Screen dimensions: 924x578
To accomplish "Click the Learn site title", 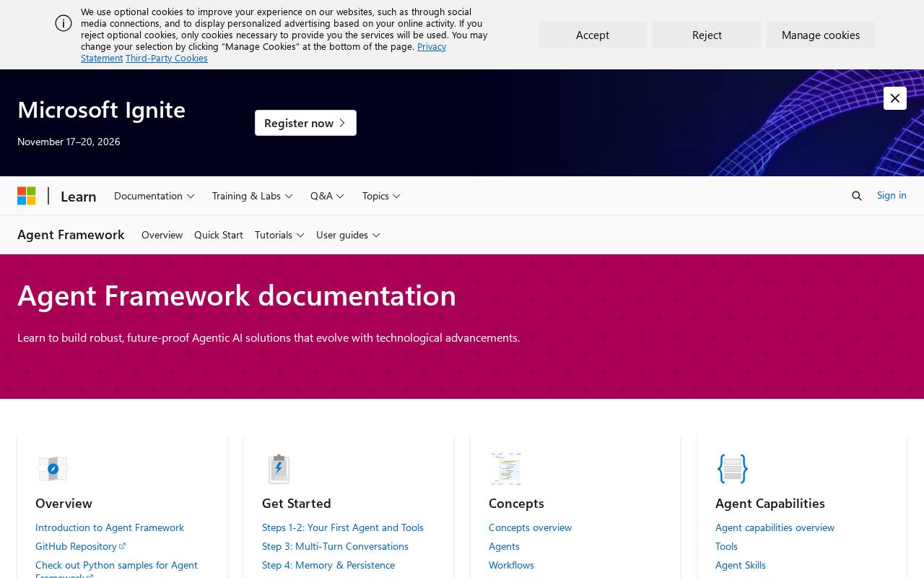I will tap(79, 197).
